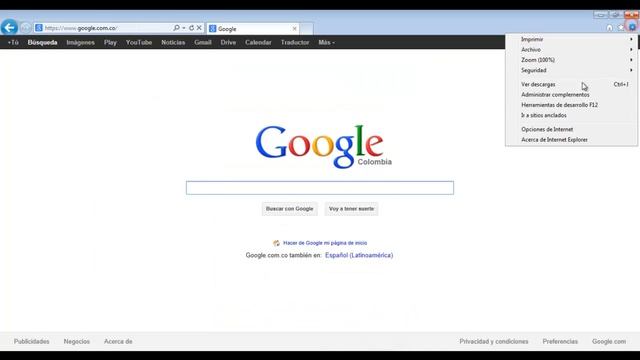
Task: Choose Ver descargas from the menu
Action: pyautogui.click(x=571, y=84)
